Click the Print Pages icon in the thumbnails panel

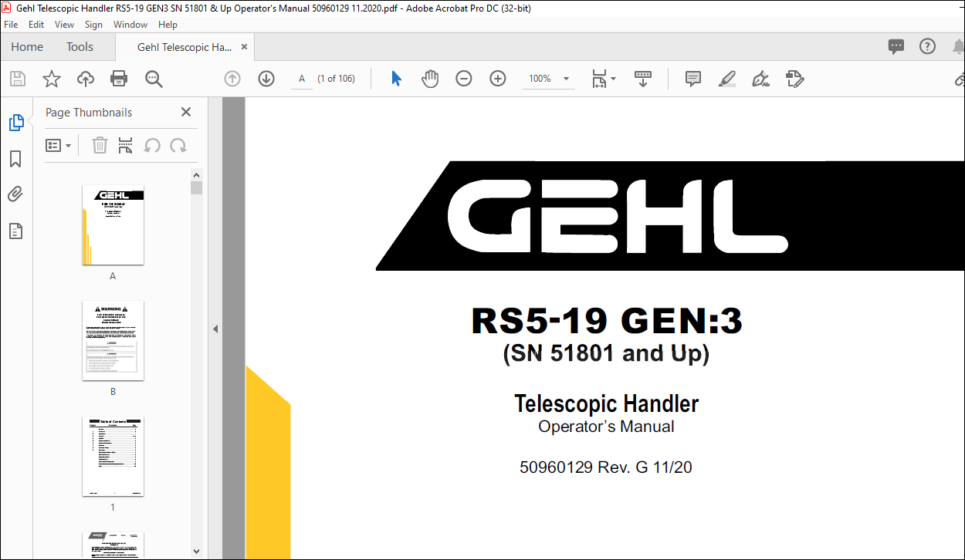pos(126,145)
